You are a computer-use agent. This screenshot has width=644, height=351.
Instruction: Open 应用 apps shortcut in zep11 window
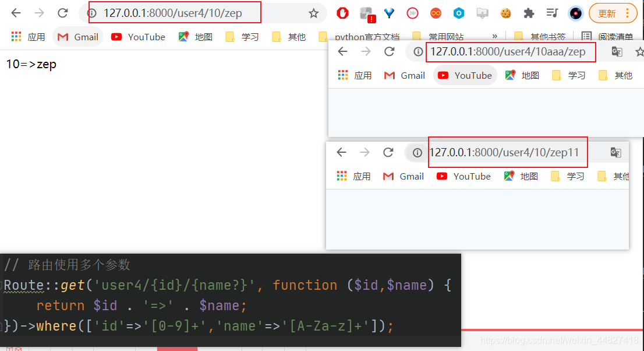pos(353,176)
